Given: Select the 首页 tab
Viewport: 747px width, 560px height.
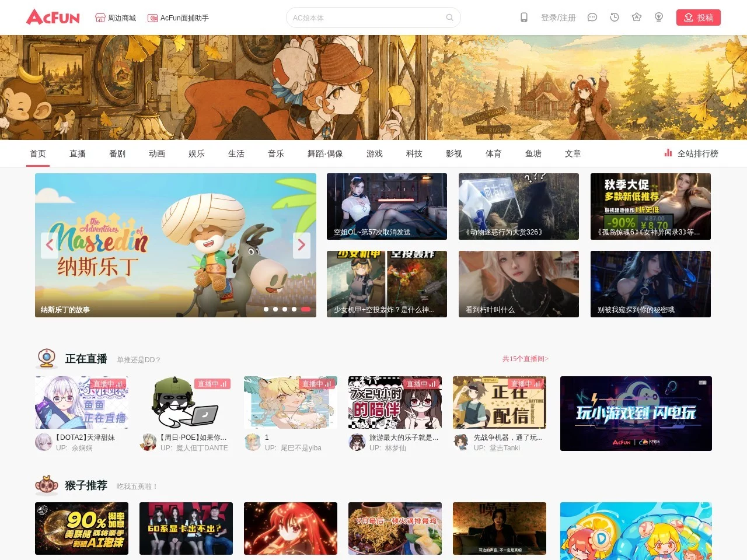Looking at the screenshot, I should click(38, 153).
